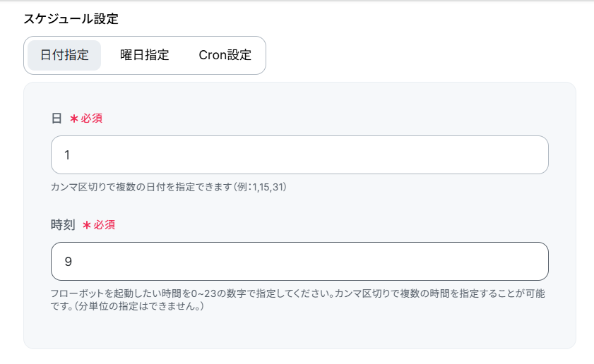
Task: Click the 時刻 field label
Action: click(x=63, y=225)
